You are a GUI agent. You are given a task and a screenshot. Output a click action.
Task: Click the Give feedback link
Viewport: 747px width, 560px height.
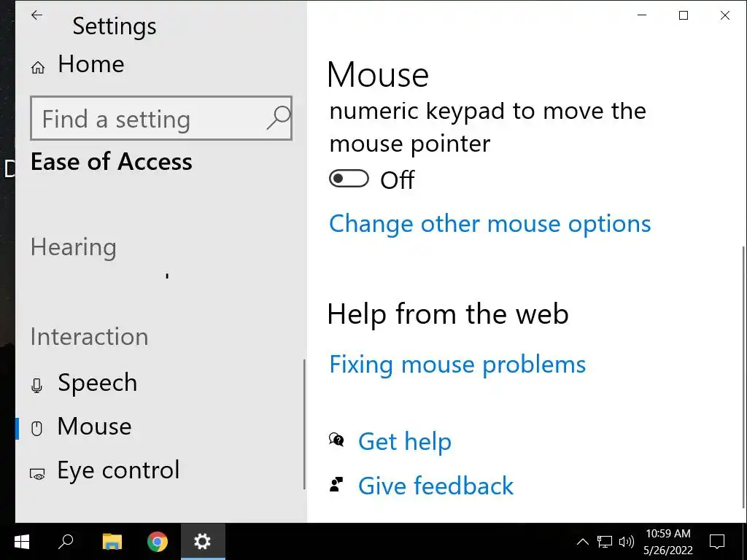tap(436, 486)
